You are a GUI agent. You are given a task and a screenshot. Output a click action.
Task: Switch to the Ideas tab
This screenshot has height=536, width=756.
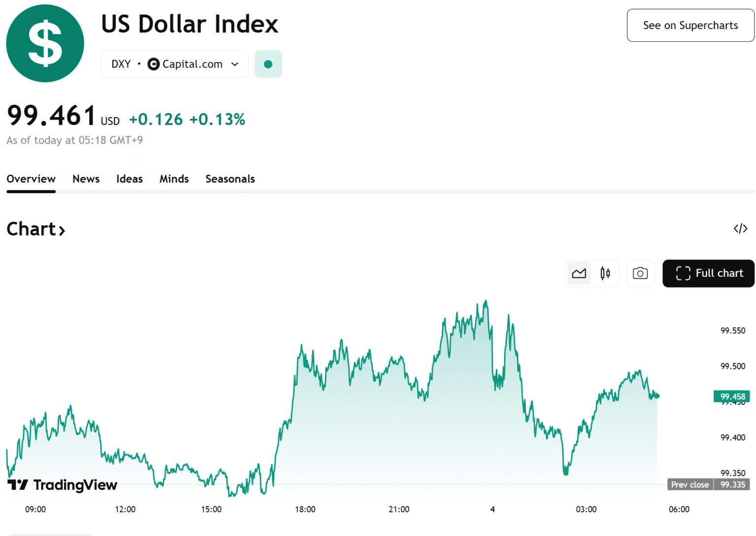[129, 179]
